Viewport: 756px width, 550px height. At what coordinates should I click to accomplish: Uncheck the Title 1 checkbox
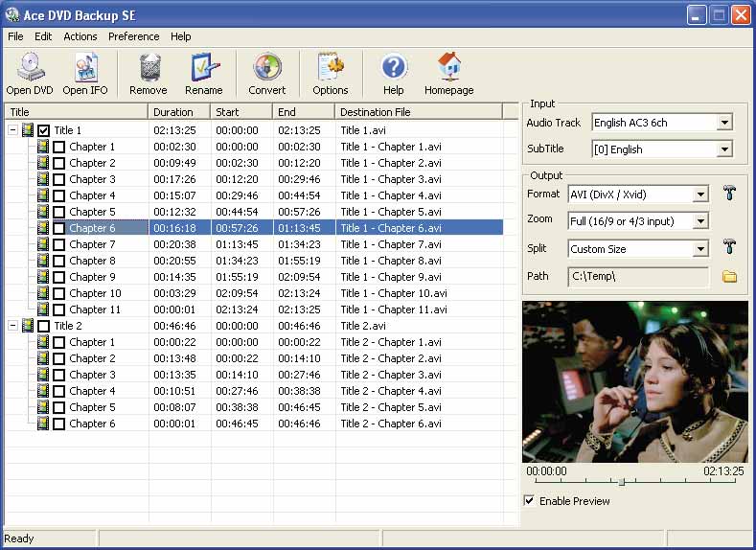(x=44, y=130)
